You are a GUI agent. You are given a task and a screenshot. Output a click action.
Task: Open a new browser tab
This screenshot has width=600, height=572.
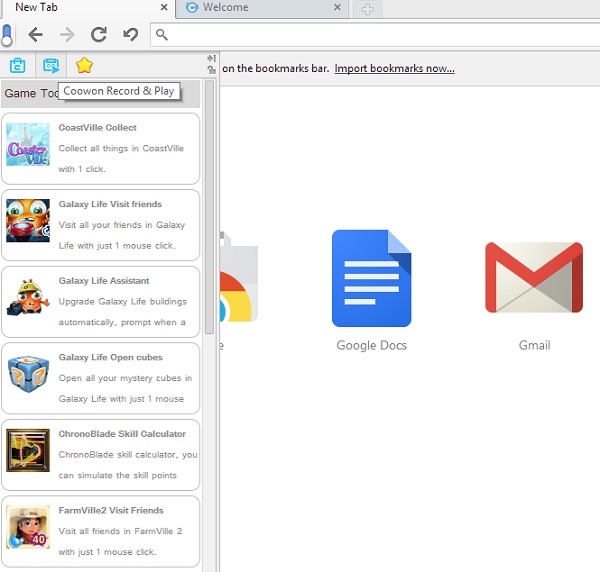[x=367, y=9]
